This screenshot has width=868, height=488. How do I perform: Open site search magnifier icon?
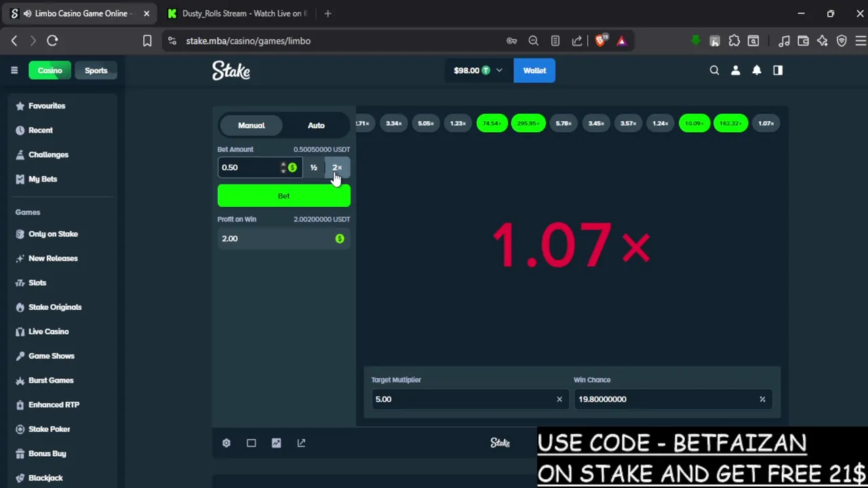coord(714,70)
